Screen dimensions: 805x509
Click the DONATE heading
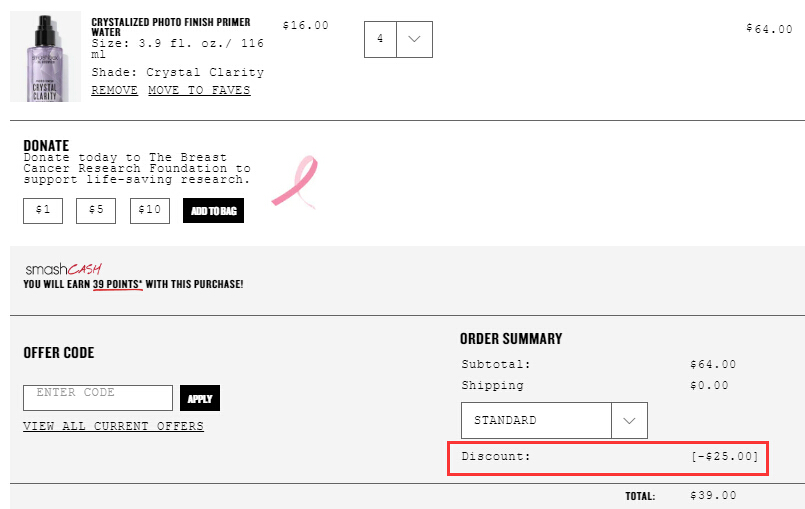(x=46, y=145)
